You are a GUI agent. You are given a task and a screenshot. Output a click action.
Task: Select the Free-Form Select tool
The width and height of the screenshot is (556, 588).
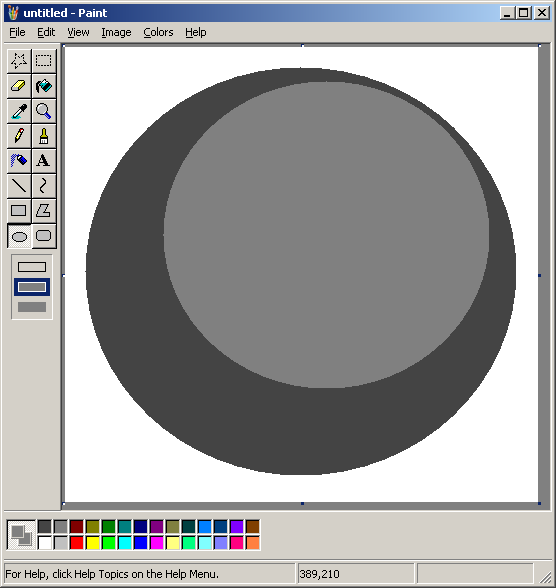[x=19, y=61]
